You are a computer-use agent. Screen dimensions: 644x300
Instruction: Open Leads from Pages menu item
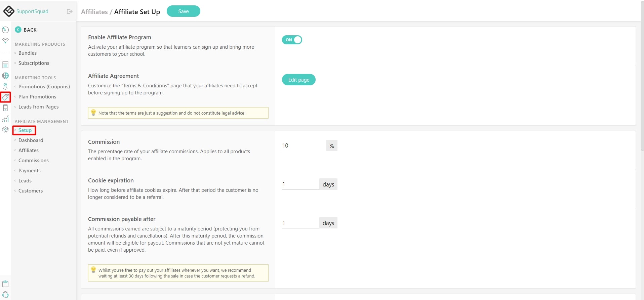[38, 107]
